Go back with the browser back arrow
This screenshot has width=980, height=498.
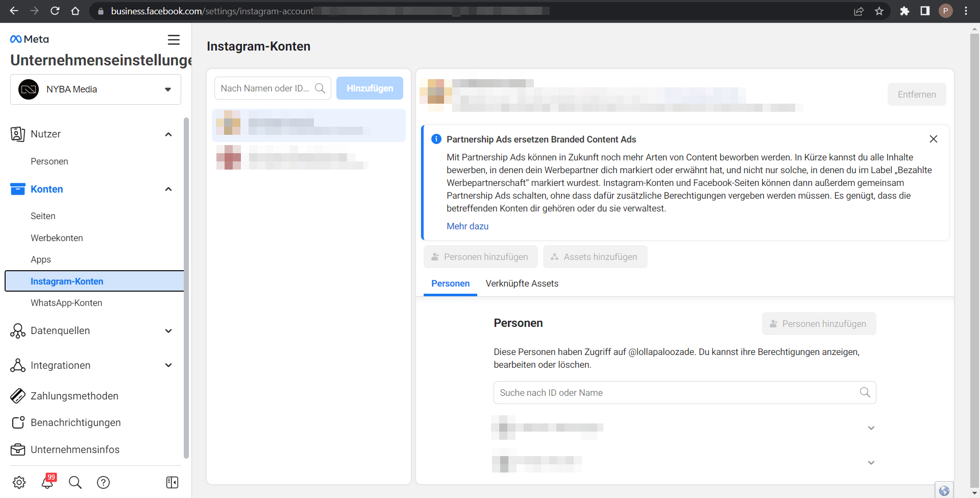tap(14, 11)
